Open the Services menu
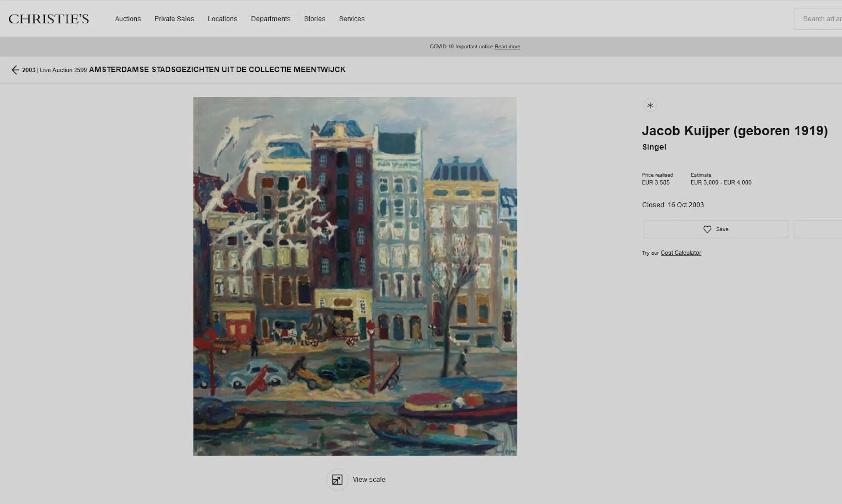The height and width of the screenshot is (504, 842). [351, 19]
